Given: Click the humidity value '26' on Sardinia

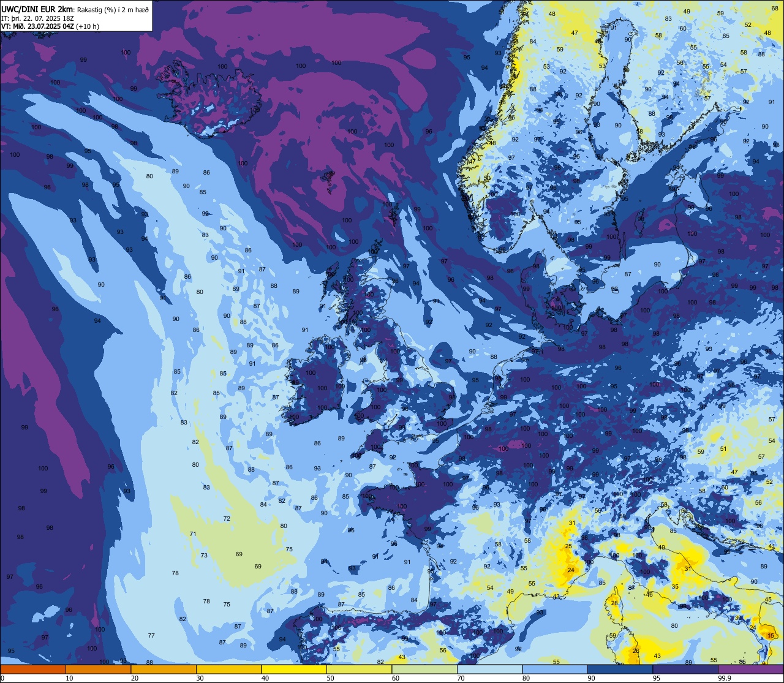Looking at the screenshot, I should coord(636,651).
